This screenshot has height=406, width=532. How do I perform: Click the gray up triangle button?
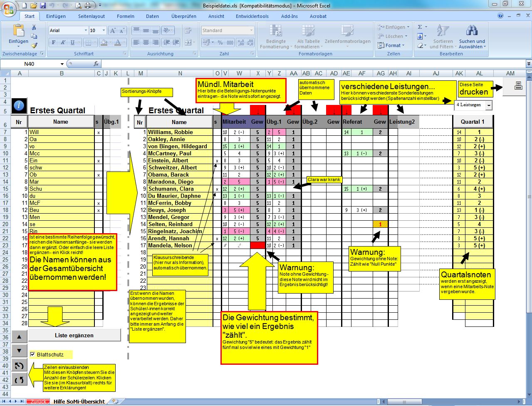(x=20, y=336)
